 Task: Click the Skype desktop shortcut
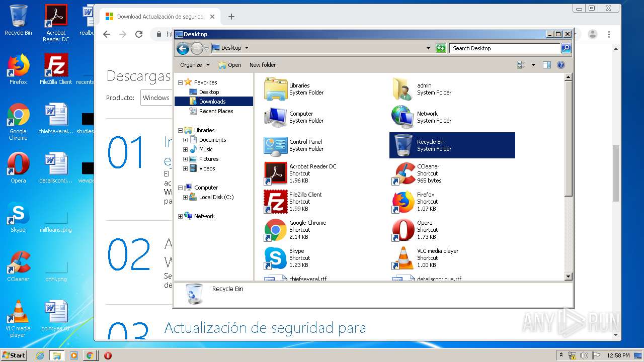[18, 217]
